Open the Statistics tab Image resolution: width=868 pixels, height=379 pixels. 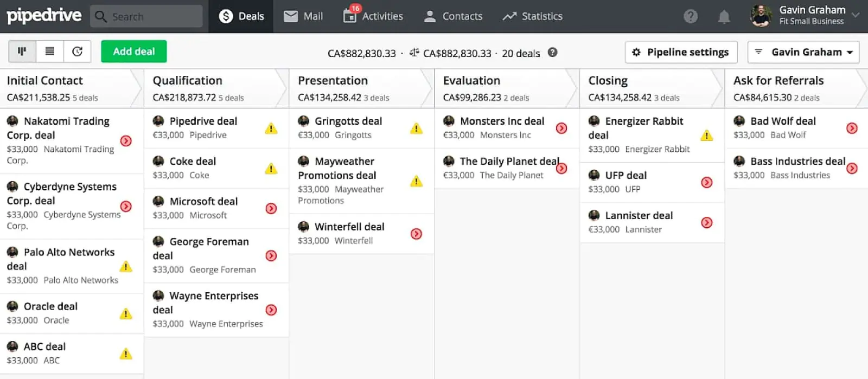(533, 16)
